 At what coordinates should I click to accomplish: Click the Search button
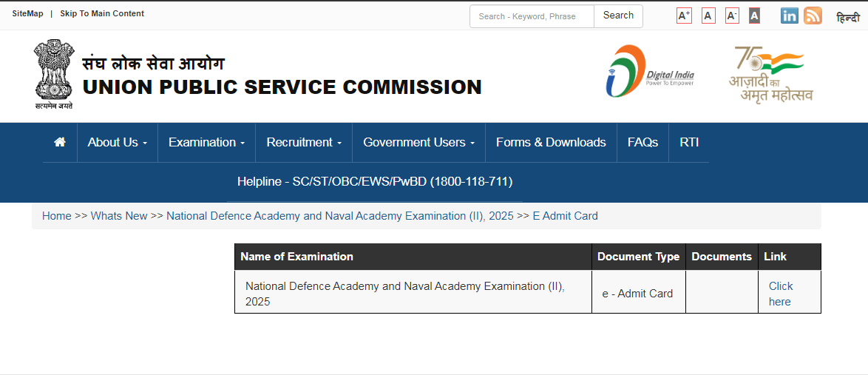pyautogui.click(x=618, y=16)
